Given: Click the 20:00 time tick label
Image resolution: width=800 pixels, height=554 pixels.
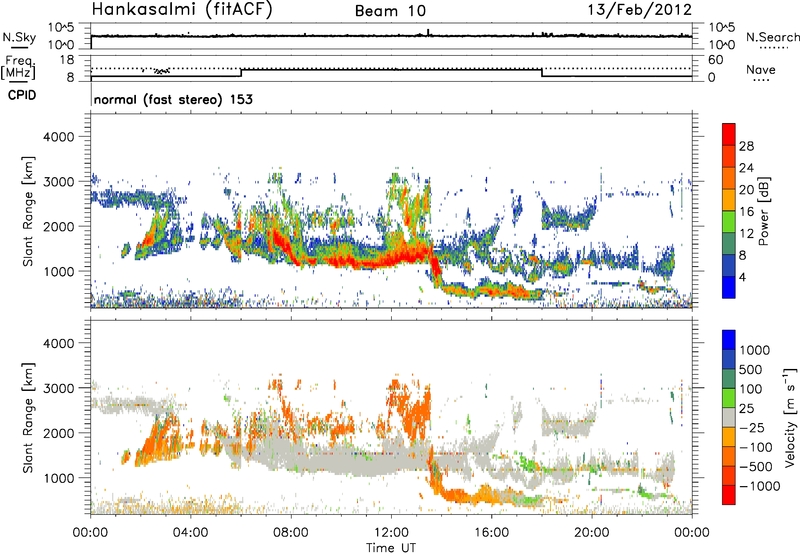Looking at the screenshot, I should tap(592, 533).
